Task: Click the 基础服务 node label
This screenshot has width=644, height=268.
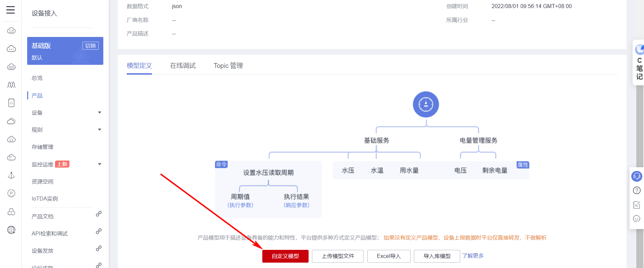Action: pos(377,140)
